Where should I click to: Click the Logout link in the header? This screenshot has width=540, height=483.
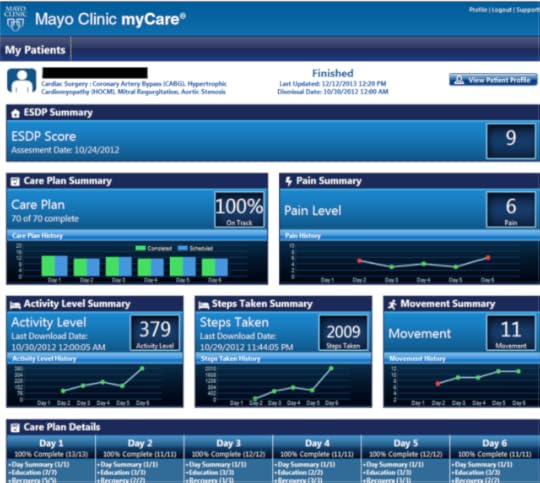click(501, 10)
